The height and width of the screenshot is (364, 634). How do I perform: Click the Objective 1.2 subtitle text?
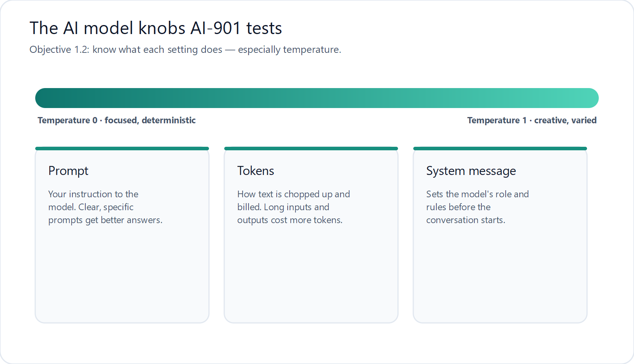186,50
